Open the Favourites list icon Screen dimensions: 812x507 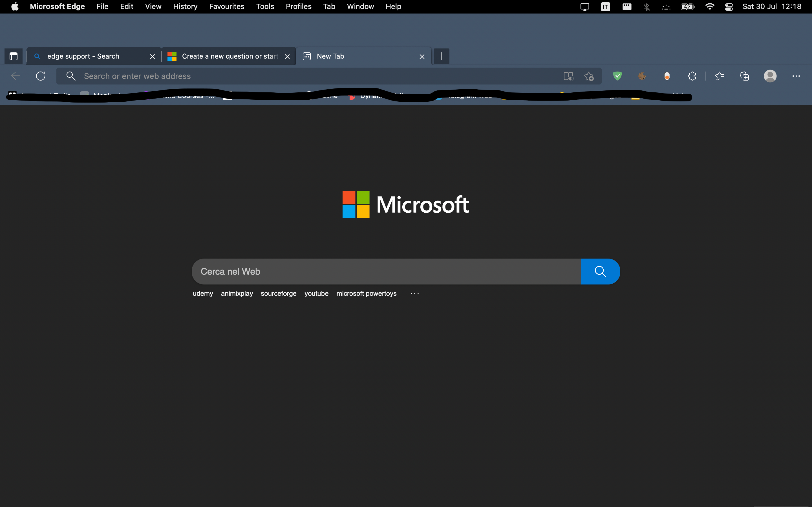720,76
